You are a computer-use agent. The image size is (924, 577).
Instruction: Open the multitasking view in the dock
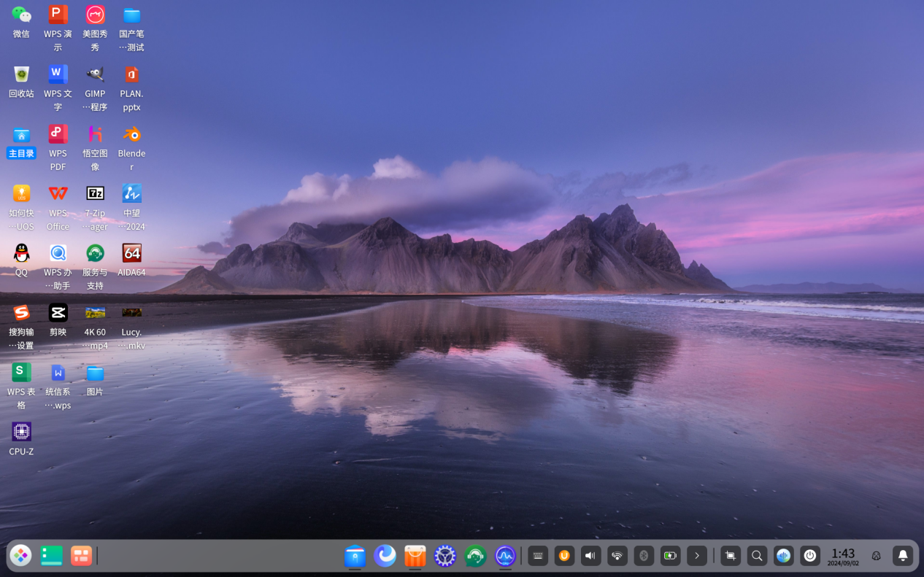pyautogui.click(x=81, y=556)
